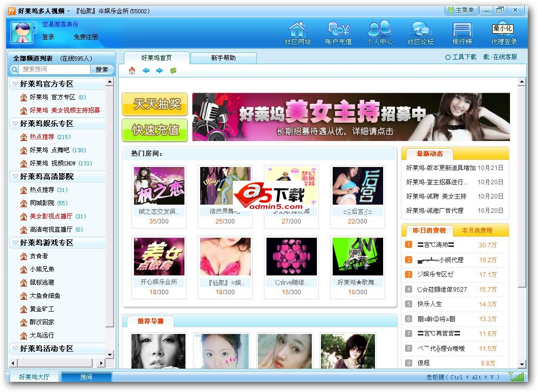
Task: Click the green refresh page icon
Action: pos(173,71)
